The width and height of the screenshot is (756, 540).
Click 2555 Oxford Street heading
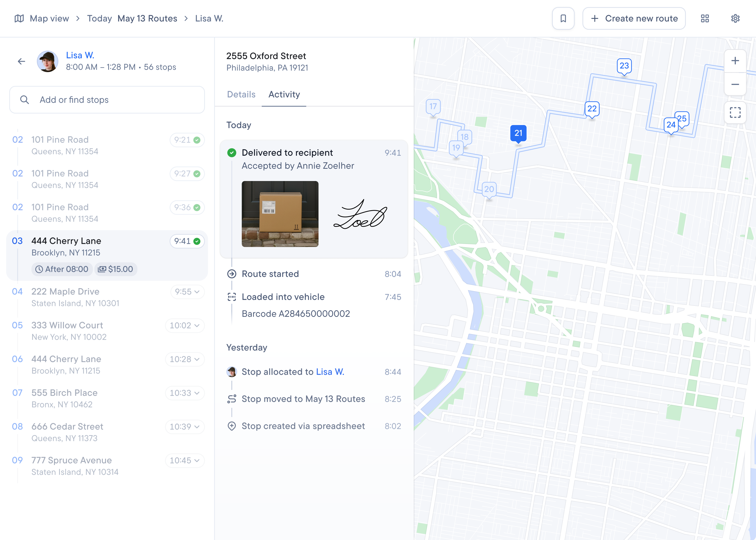[x=266, y=56]
